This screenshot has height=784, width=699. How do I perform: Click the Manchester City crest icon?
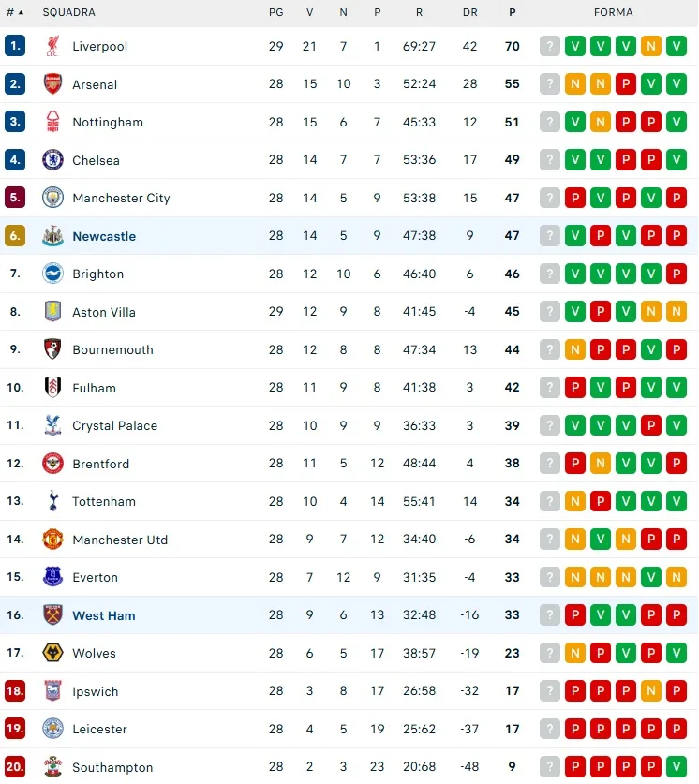click(52, 198)
